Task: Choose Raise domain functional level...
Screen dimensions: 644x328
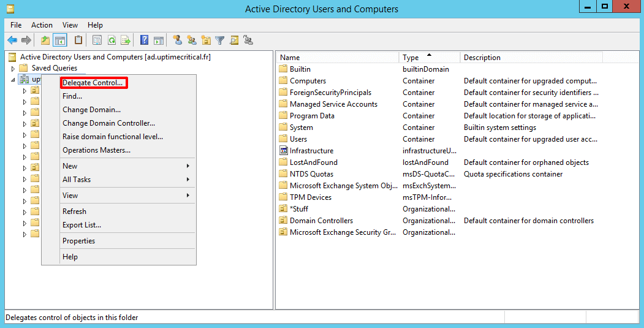Action: (126, 137)
